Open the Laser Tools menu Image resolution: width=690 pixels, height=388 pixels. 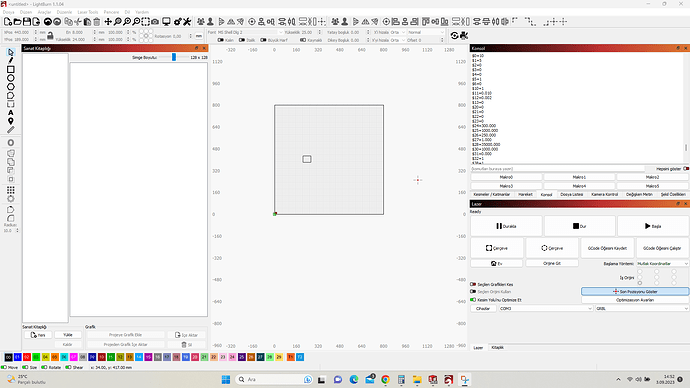pos(88,12)
